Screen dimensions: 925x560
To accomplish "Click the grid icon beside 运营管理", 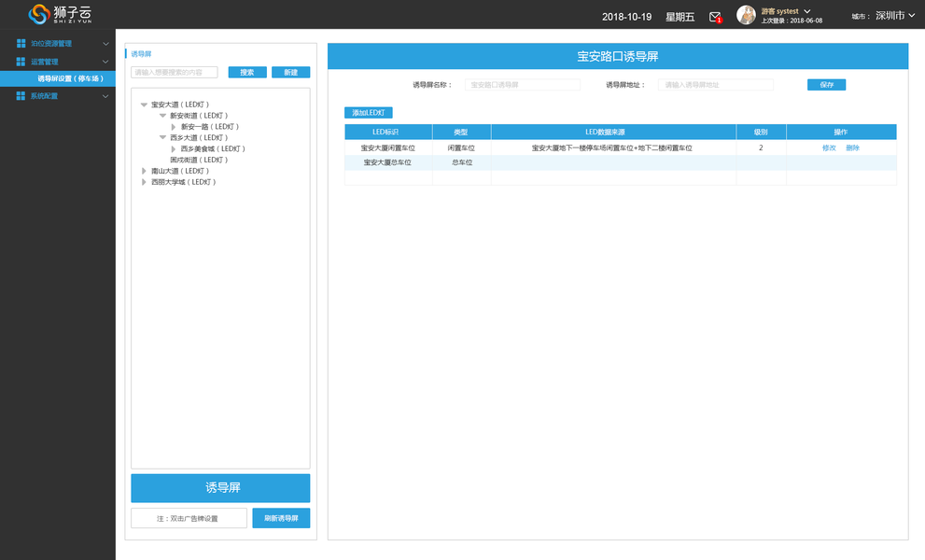I will [x=21, y=62].
